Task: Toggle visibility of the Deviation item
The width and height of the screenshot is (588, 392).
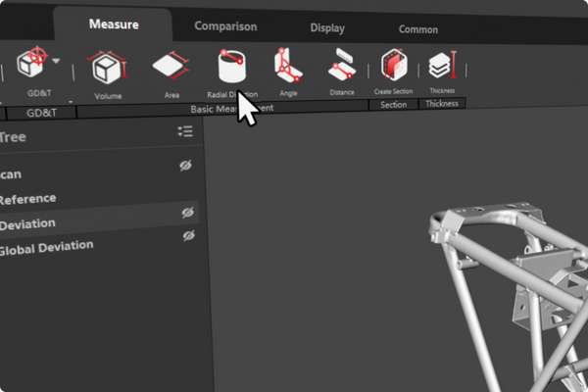Action: coord(188,212)
